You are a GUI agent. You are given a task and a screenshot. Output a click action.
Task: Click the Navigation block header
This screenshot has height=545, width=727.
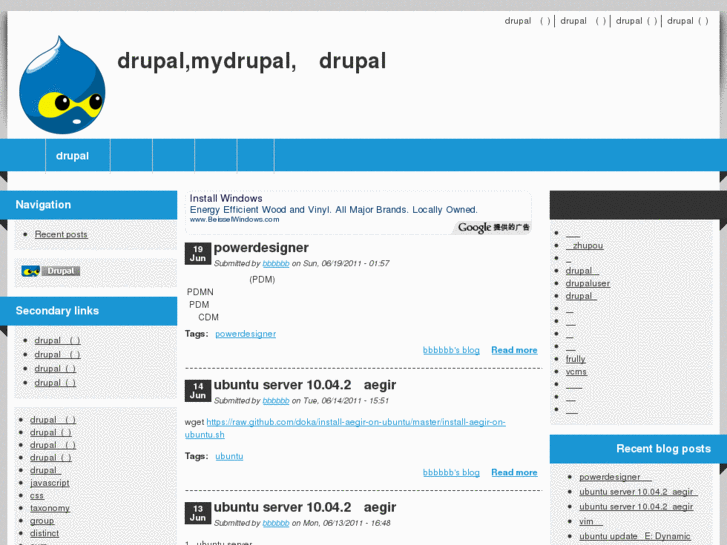[x=89, y=205]
